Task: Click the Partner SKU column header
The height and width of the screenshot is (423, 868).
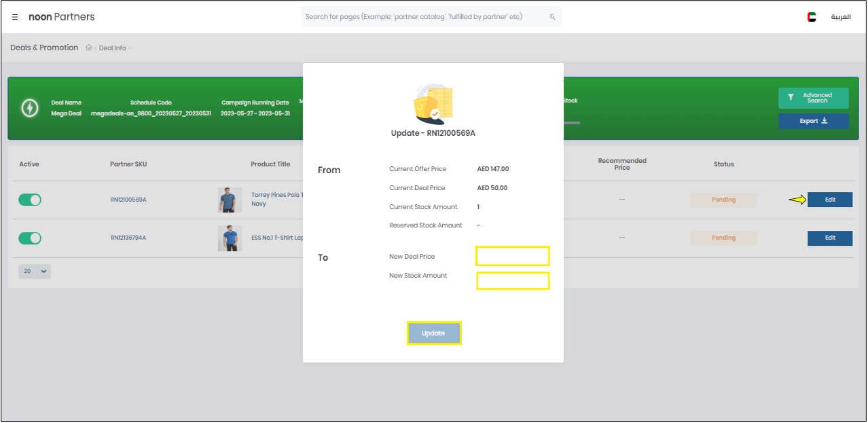Action: pyautogui.click(x=128, y=164)
